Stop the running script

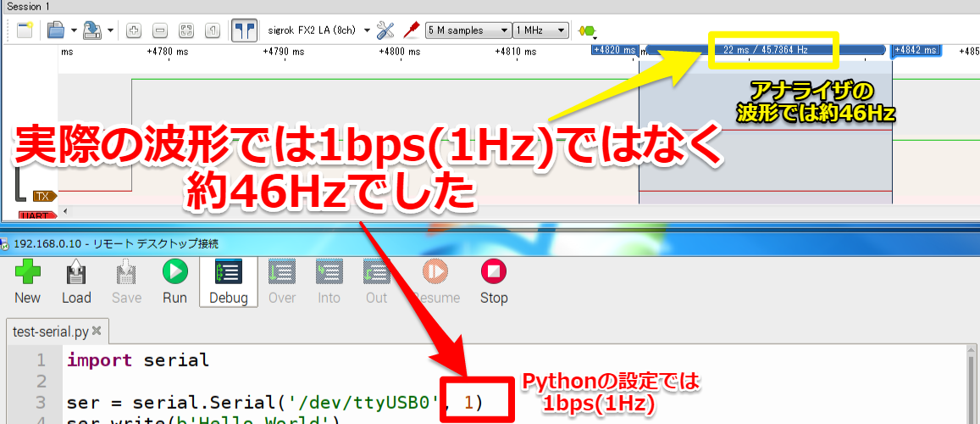494,282
